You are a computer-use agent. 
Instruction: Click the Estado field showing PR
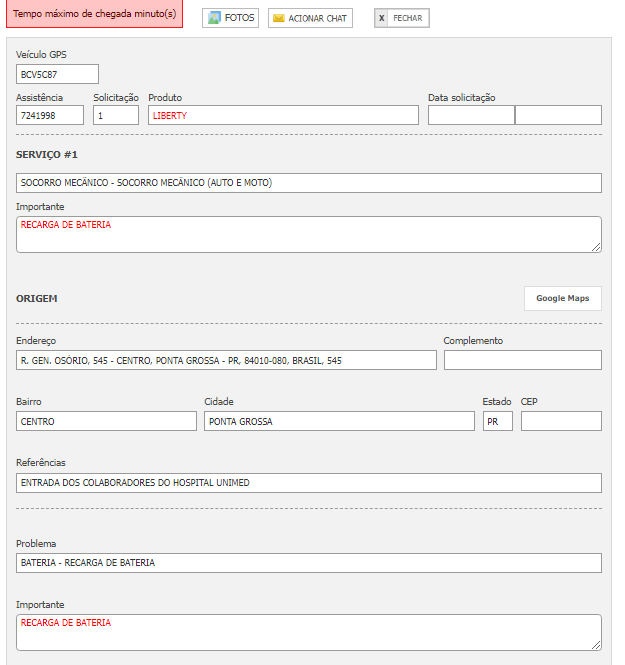[497, 421]
